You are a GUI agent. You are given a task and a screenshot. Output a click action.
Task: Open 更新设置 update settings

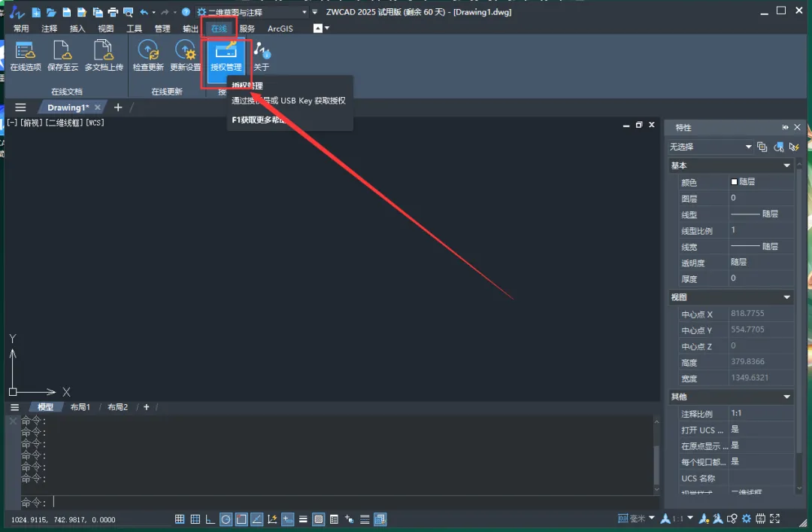(x=186, y=56)
